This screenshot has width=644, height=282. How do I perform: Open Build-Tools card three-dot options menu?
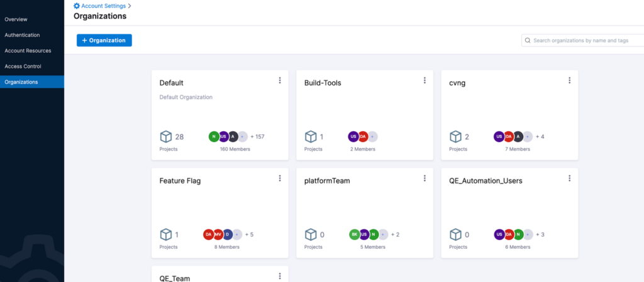tap(425, 80)
